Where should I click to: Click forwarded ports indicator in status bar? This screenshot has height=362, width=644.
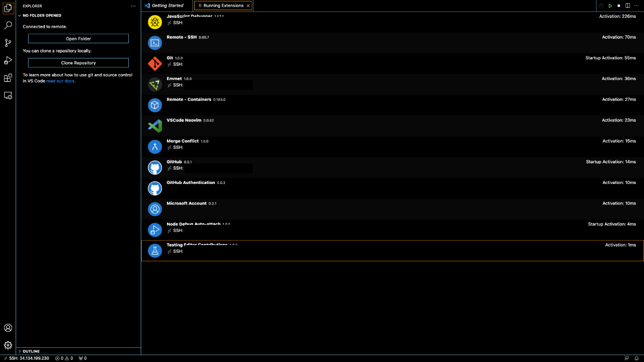tap(82, 358)
